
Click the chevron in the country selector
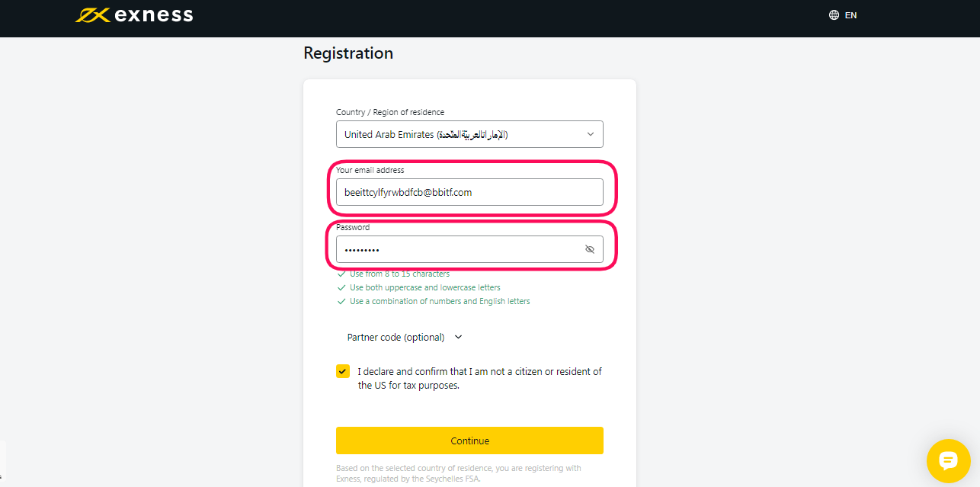click(x=590, y=134)
